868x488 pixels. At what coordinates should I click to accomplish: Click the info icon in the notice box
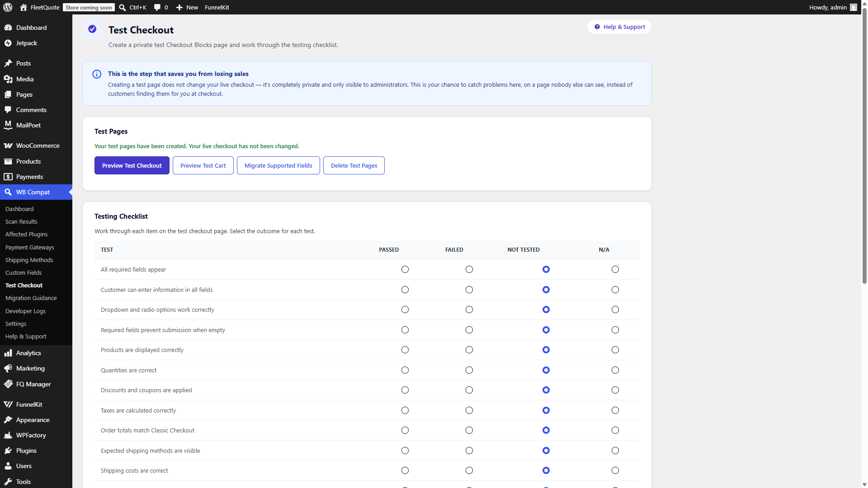[x=97, y=74]
